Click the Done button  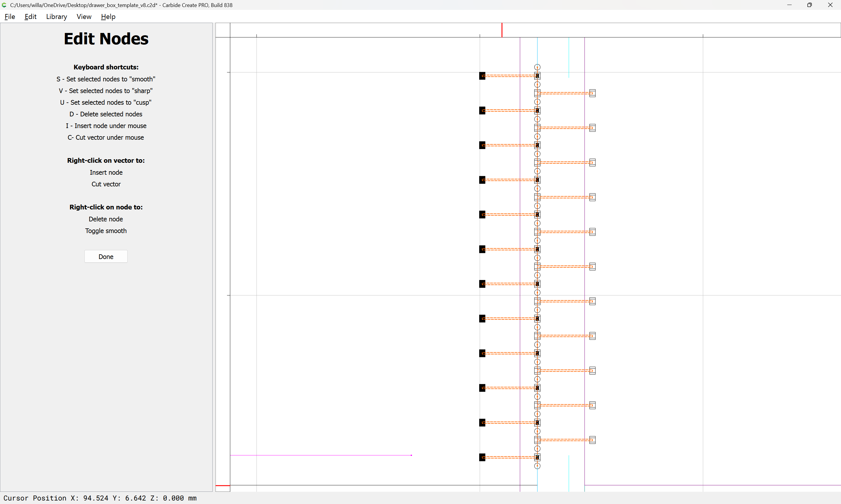click(x=106, y=256)
